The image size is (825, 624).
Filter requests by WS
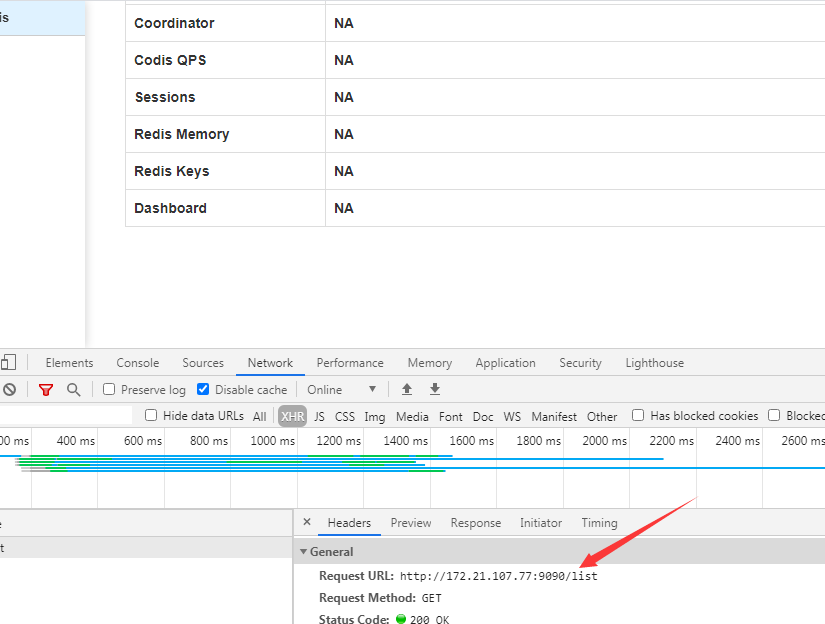point(512,417)
